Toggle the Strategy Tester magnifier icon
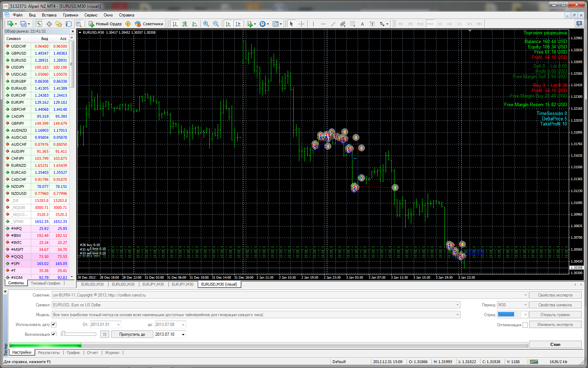 pyautogui.click(x=78, y=24)
